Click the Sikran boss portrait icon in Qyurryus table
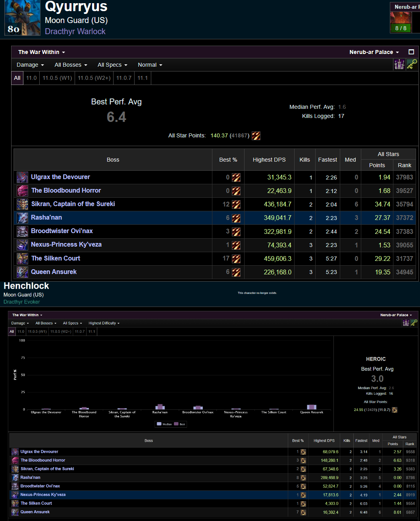Image resolution: width=420 pixels, height=521 pixels. coord(22,204)
